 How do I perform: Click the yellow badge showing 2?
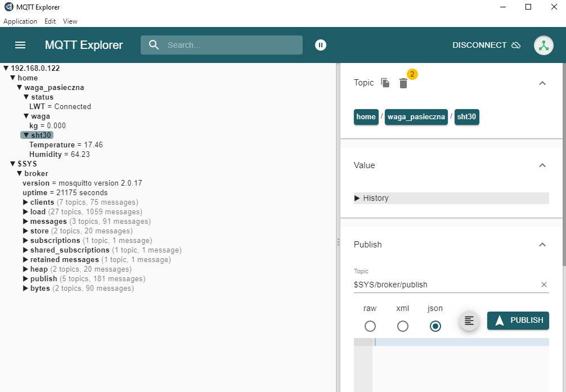click(412, 74)
